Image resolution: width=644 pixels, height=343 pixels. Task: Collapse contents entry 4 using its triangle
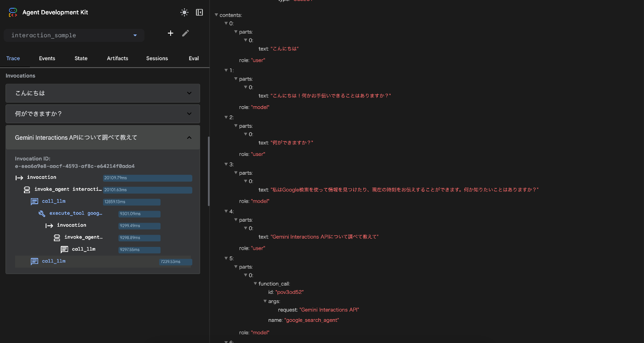click(x=226, y=212)
